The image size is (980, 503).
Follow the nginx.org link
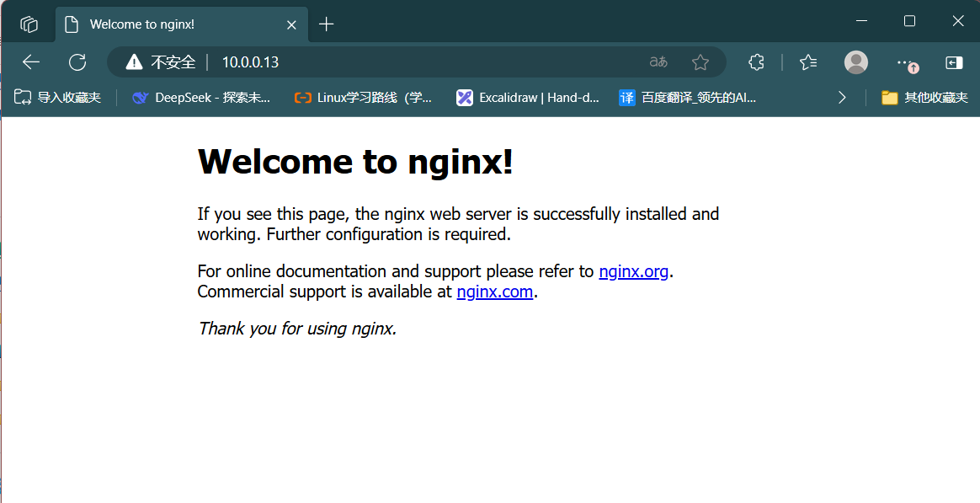click(633, 271)
